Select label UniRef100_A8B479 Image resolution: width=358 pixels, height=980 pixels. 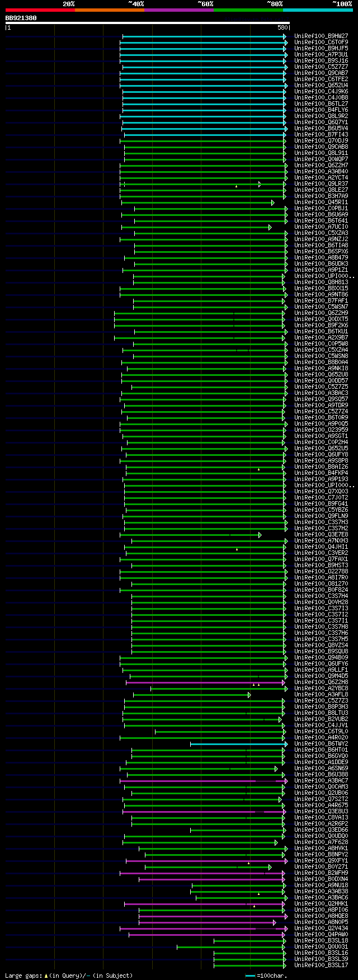321,258
